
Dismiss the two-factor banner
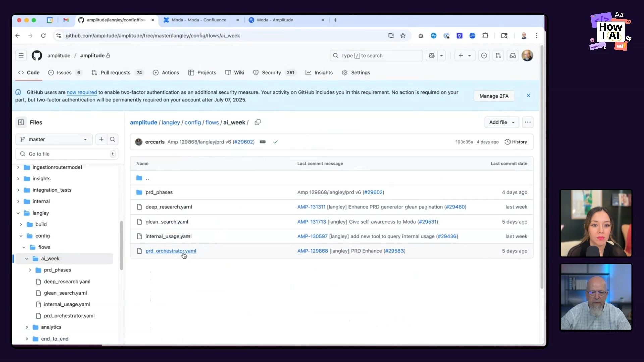point(528,96)
